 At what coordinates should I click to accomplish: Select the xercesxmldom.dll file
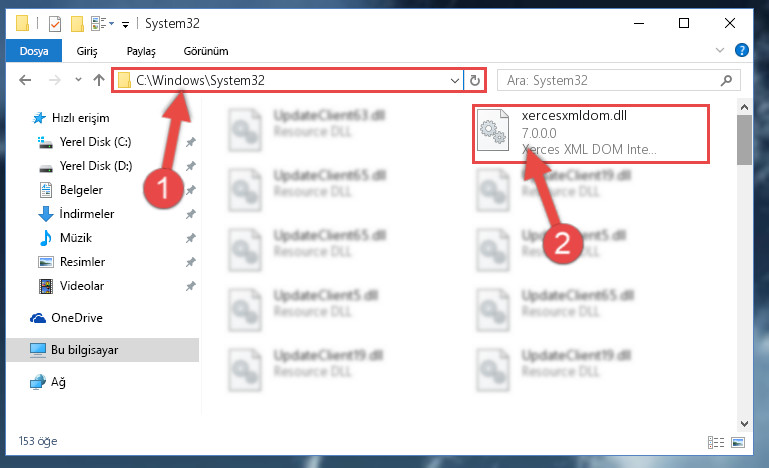591,133
